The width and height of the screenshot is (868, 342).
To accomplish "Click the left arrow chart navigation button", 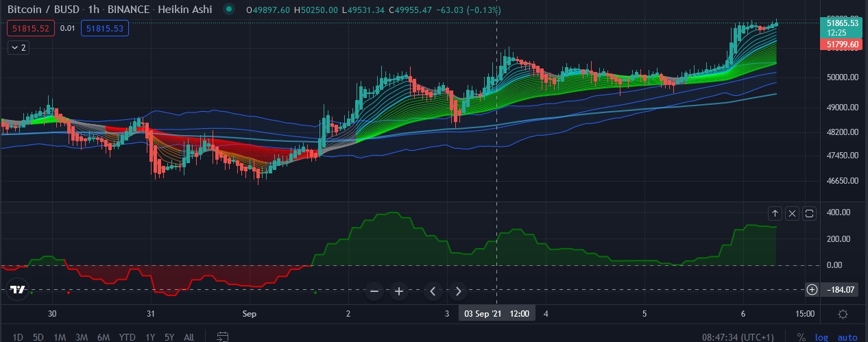I will coord(433,291).
